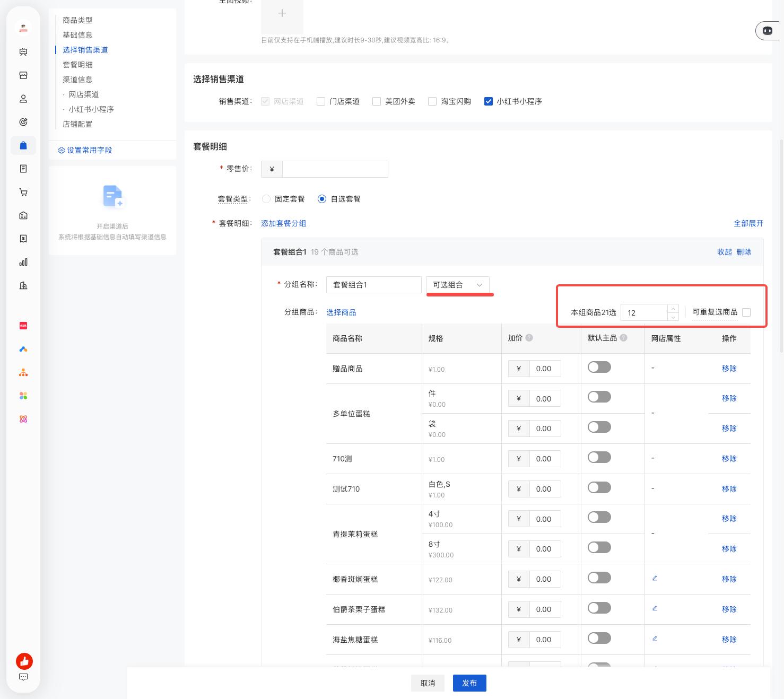The height and width of the screenshot is (699, 784).
Task: Go to 店铺配置 in the side navigation
Action: pyautogui.click(x=77, y=124)
